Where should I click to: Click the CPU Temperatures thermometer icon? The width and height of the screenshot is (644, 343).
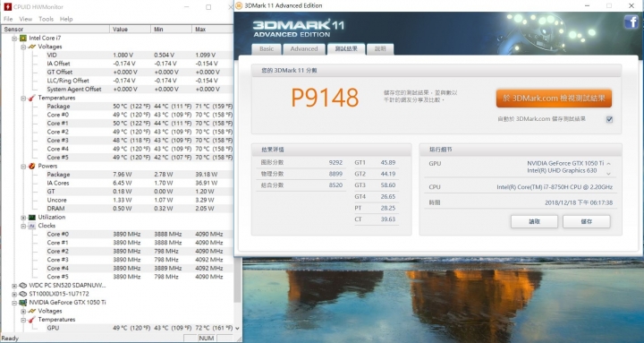point(32,98)
